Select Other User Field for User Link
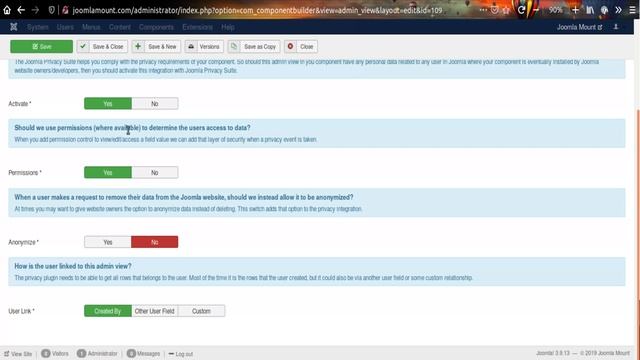The width and height of the screenshot is (640, 360). tap(155, 311)
